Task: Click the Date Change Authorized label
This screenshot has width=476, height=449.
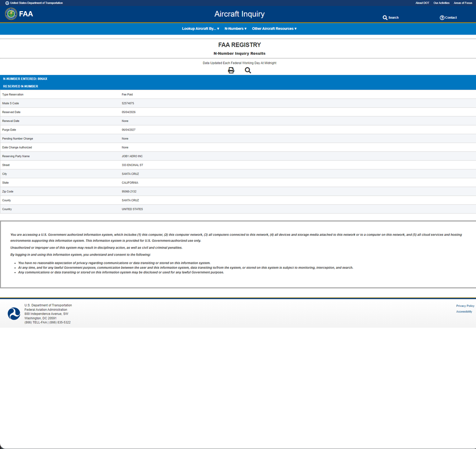Action: [x=17, y=147]
